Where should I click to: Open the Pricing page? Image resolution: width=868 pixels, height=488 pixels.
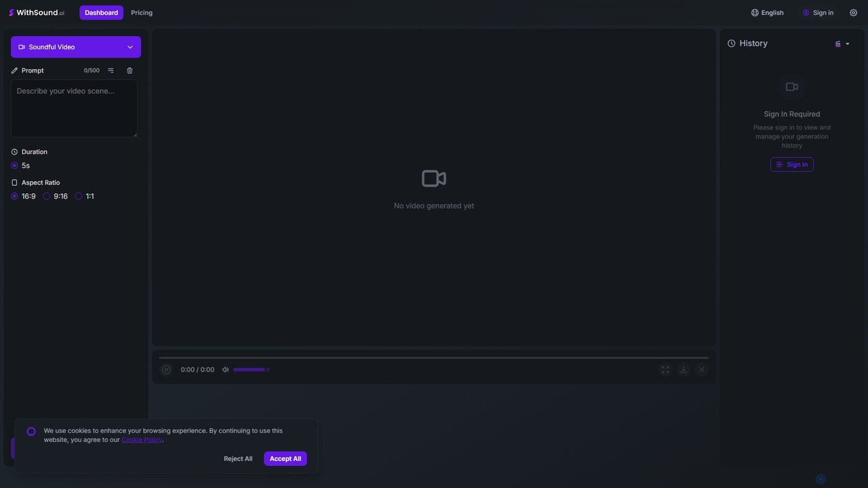[x=142, y=13]
